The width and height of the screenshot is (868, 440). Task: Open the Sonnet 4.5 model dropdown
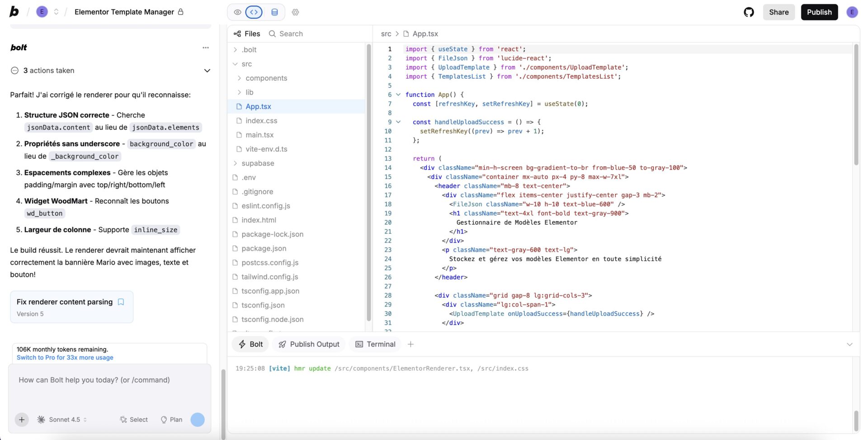62,420
